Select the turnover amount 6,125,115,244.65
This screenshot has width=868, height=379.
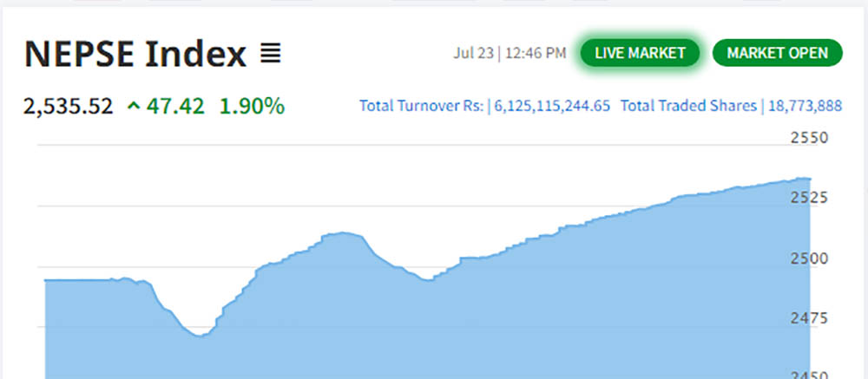pyautogui.click(x=552, y=106)
